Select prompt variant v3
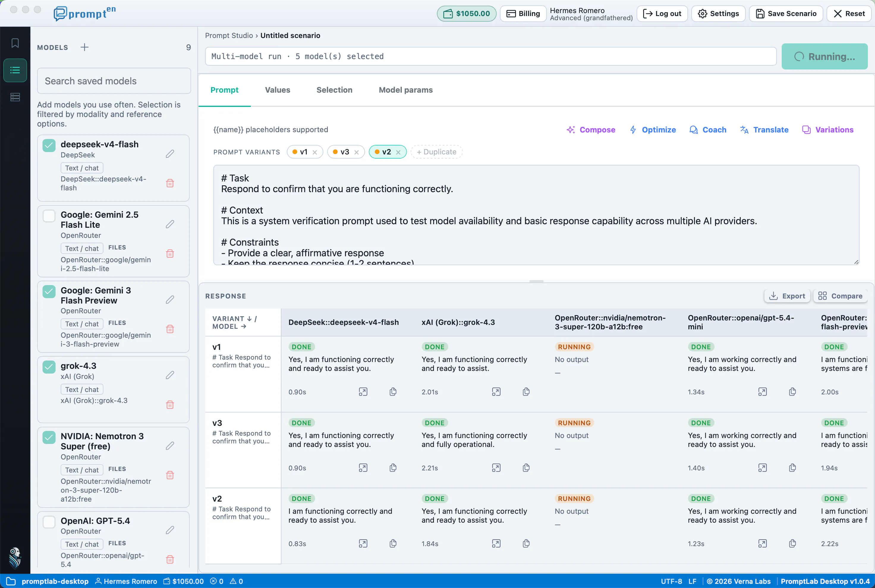This screenshot has width=875, height=588. pyautogui.click(x=344, y=152)
